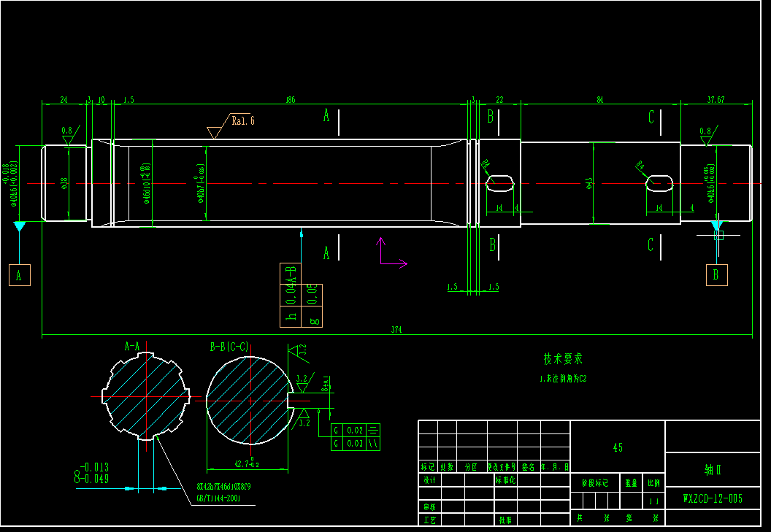This screenshot has width=771, height=532.
Task: Select the 更改文件号 title block cell
Action: [502, 466]
